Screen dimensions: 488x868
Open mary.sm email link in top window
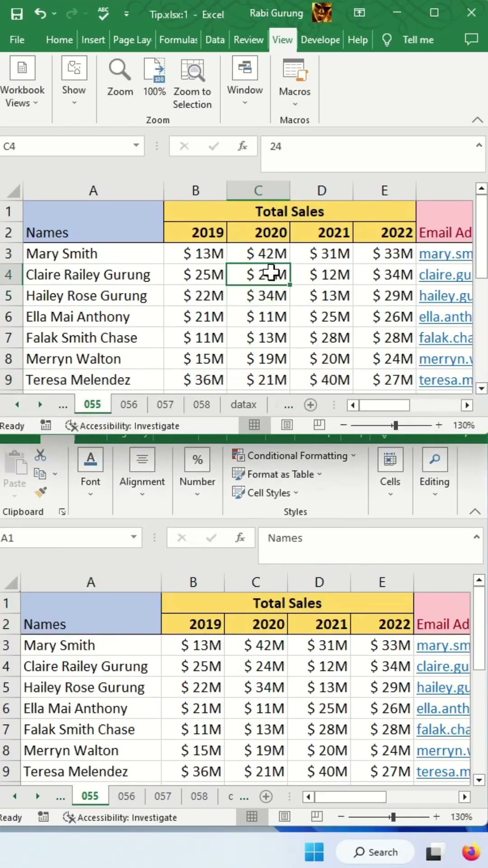tap(445, 254)
